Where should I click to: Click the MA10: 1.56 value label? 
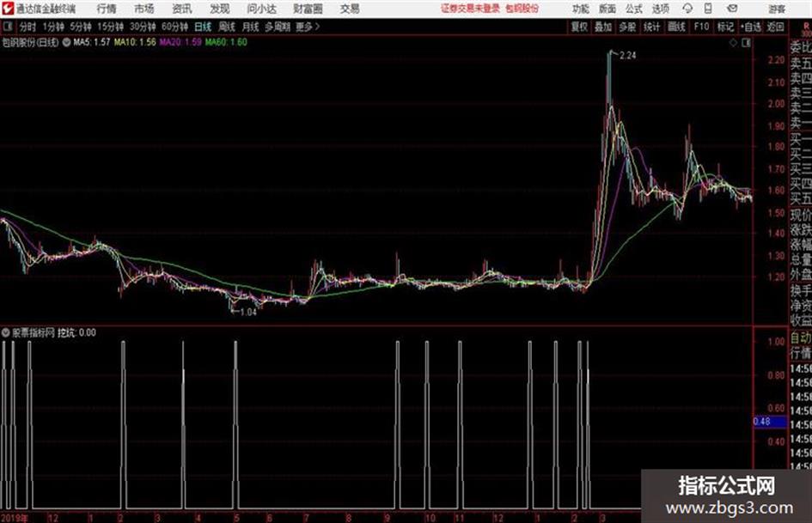click(x=135, y=42)
